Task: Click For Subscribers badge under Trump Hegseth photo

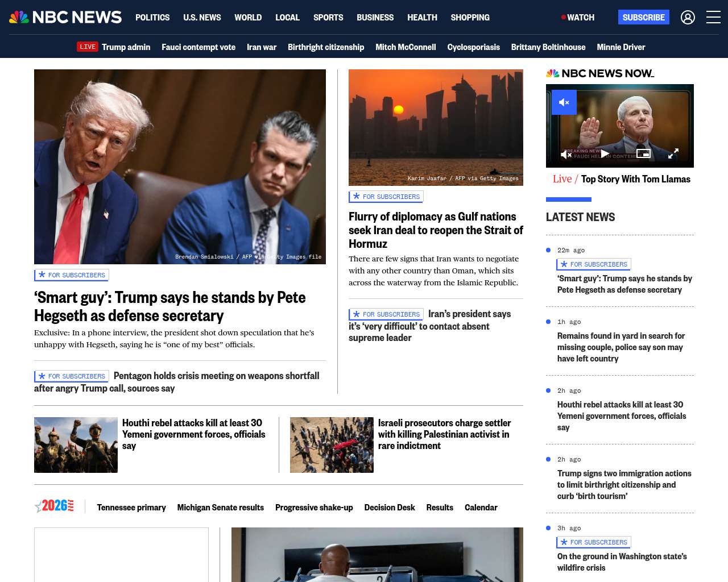Action: click(x=72, y=275)
